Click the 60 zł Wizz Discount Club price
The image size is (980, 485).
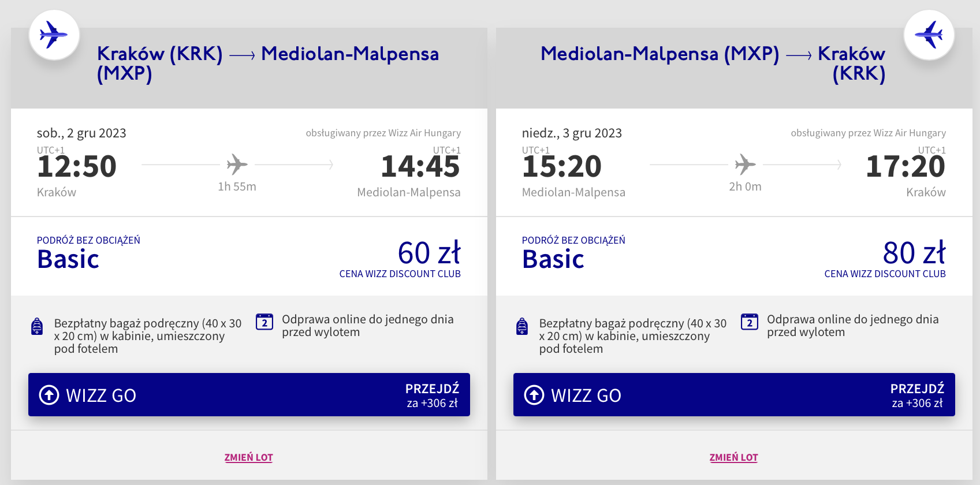[x=428, y=253]
